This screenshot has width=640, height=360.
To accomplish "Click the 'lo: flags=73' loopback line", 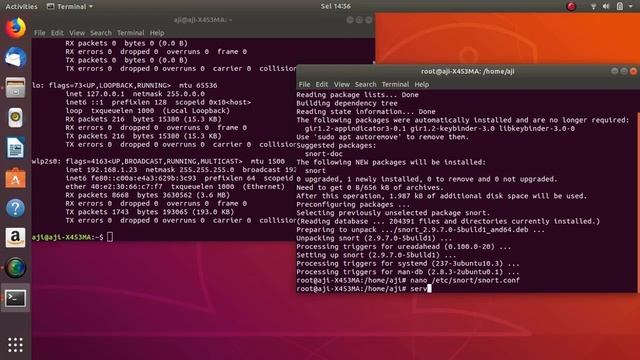I will coord(124,85).
